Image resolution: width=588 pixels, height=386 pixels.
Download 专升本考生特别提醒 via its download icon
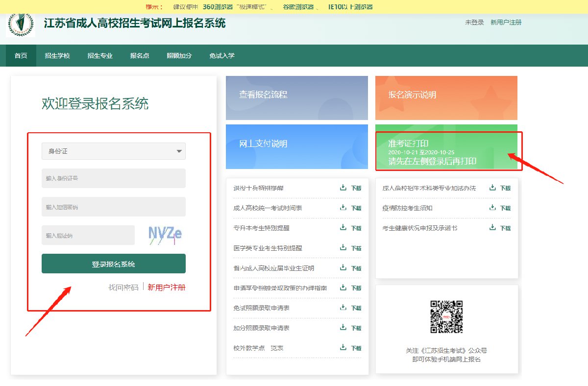[343, 228]
